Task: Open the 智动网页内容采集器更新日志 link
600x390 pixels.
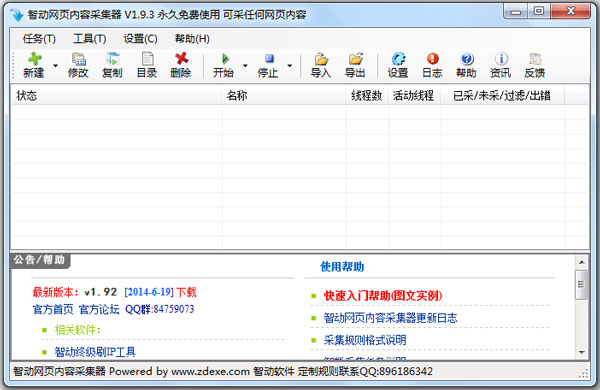Action: 390,318
